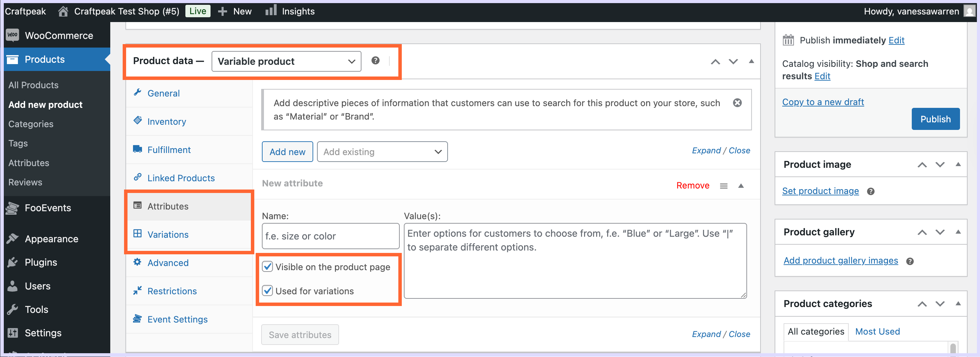Screen dimensions: 980x357
Task: Open Categories submenu item
Action: point(31,124)
